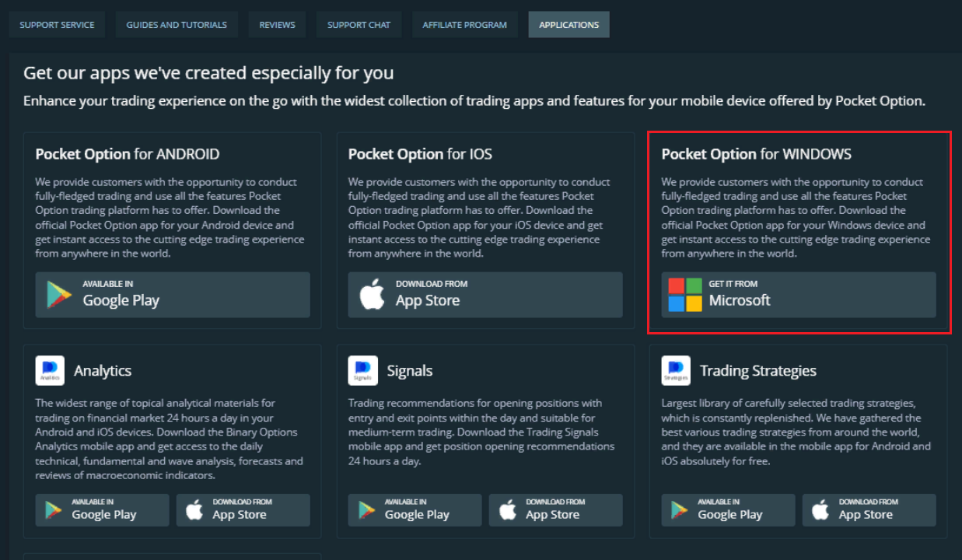Click the Apple logo on the iOS App Store badge
The width and height of the screenshot is (962, 560).
(x=372, y=294)
